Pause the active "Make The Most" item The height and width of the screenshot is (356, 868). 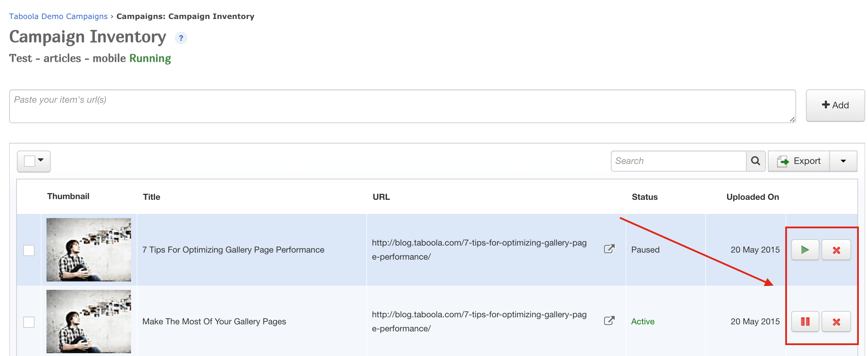pos(805,321)
